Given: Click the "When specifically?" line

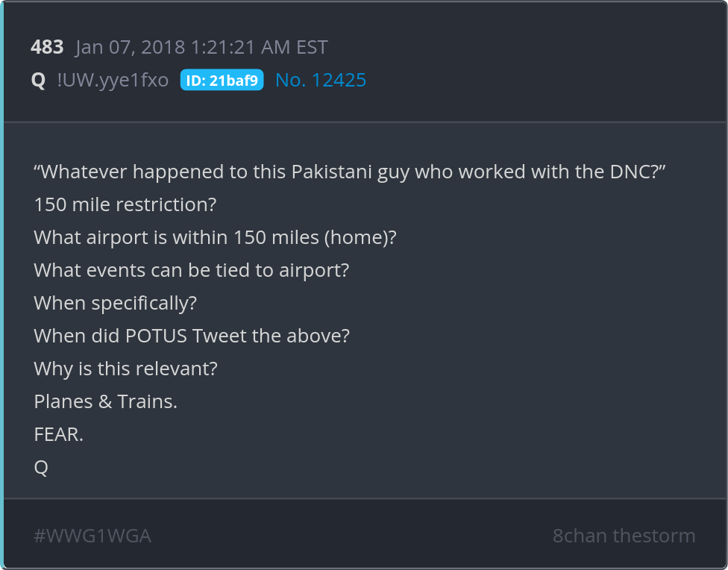Looking at the screenshot, I should 115,303.
